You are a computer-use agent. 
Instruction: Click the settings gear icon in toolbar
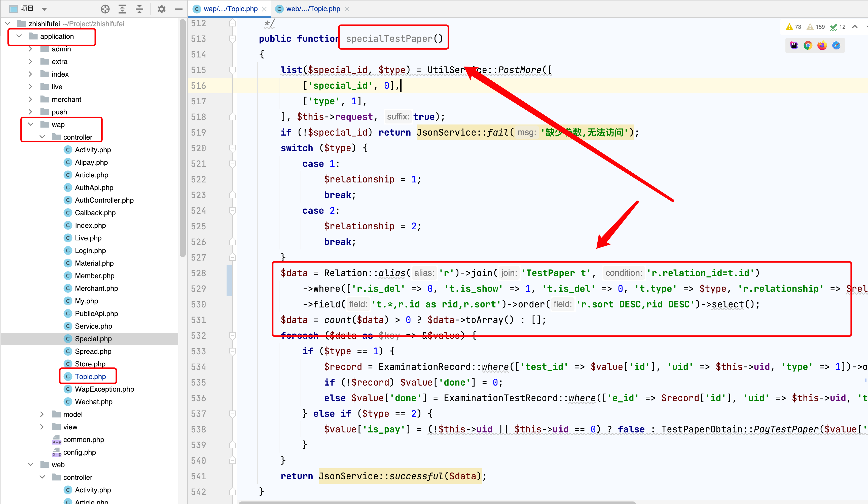click(161, 8)
